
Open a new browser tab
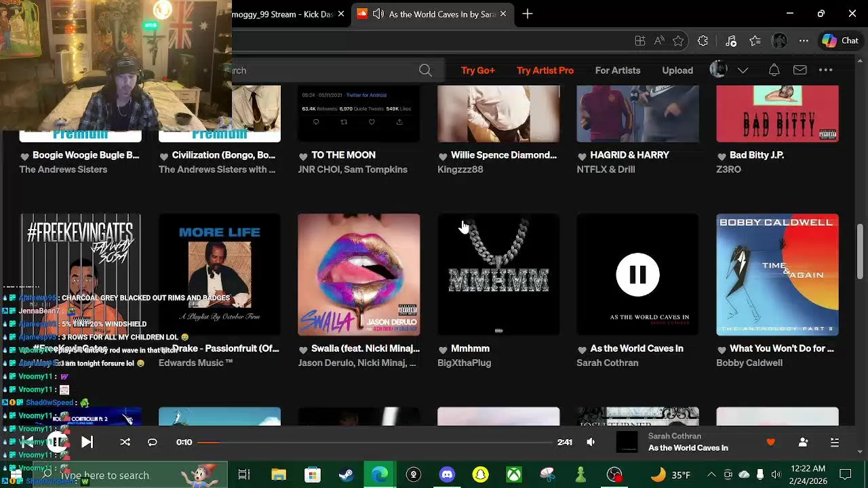click(528, 14)
